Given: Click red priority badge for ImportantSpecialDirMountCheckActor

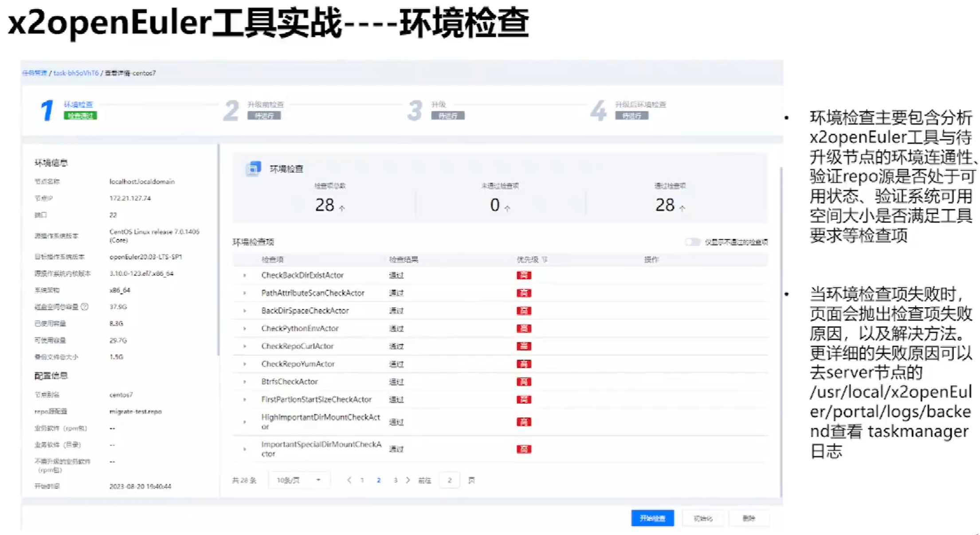Looking at the screenshot, I should tap(524, 449).
